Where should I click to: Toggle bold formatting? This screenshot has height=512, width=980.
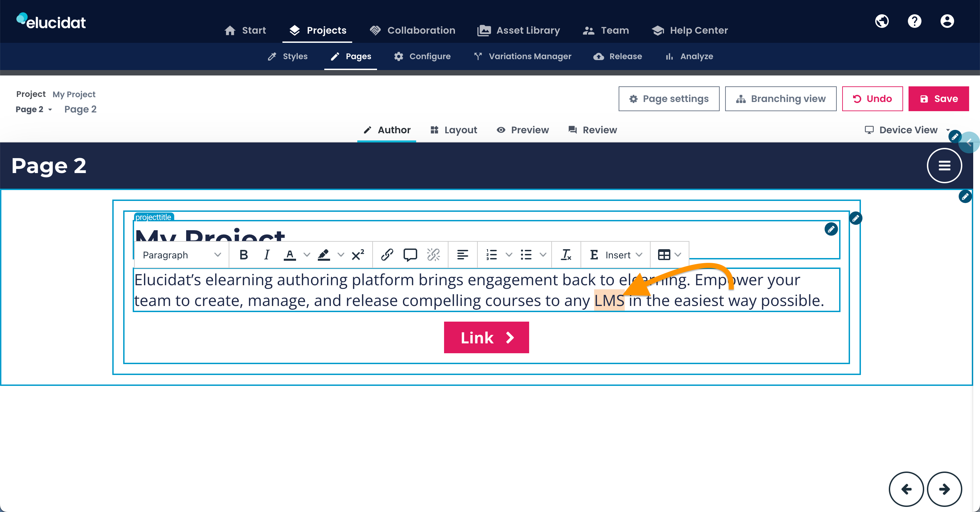pos(244,255)
